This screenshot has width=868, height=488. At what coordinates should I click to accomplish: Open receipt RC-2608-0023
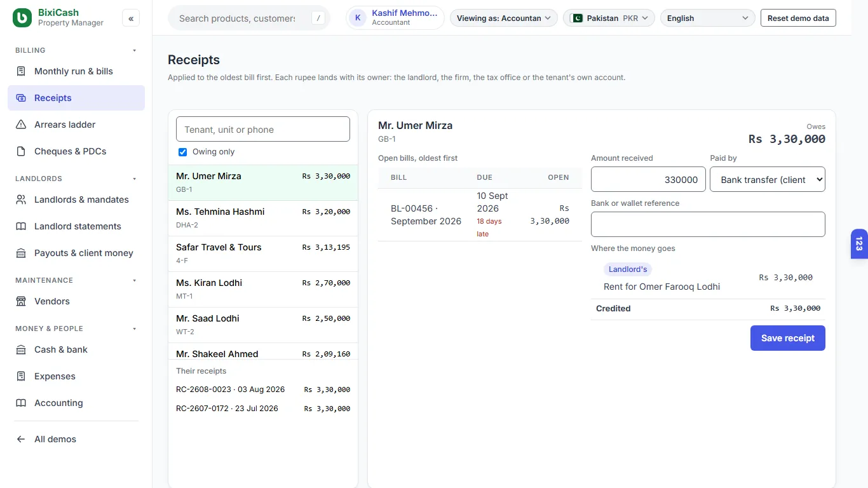[x=263, y=390]
